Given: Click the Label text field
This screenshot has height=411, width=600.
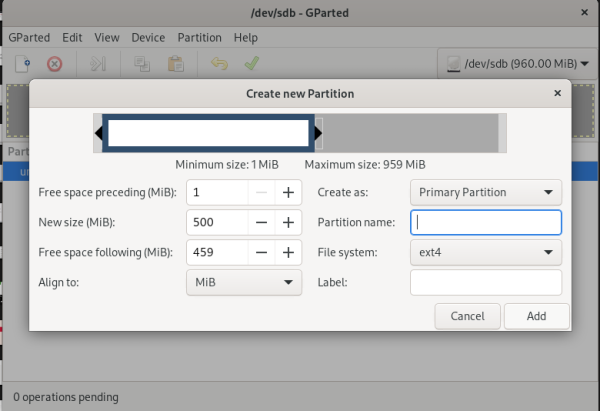Looking at the screenshot, I should 486,283.
